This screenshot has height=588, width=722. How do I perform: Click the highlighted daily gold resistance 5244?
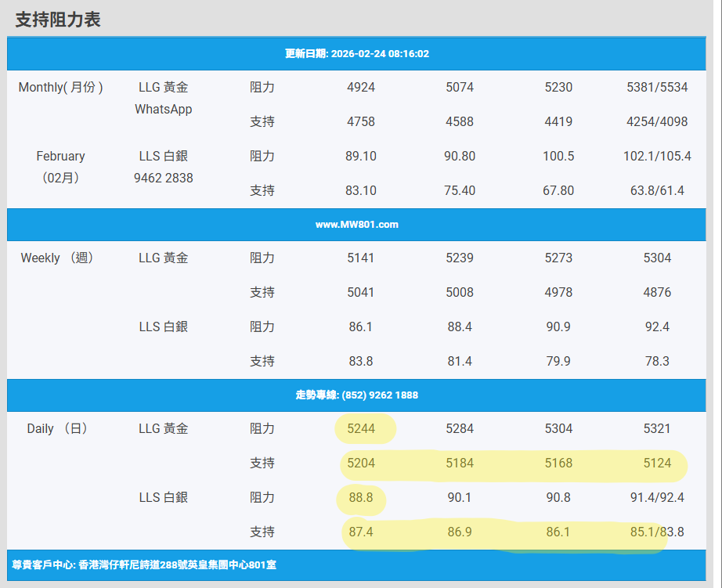coord(361,429)
